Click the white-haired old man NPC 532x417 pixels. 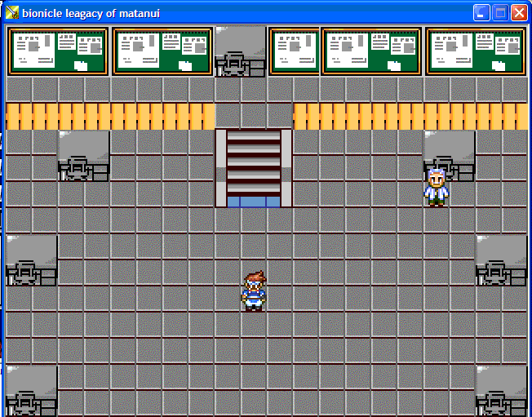click(436, 188)
